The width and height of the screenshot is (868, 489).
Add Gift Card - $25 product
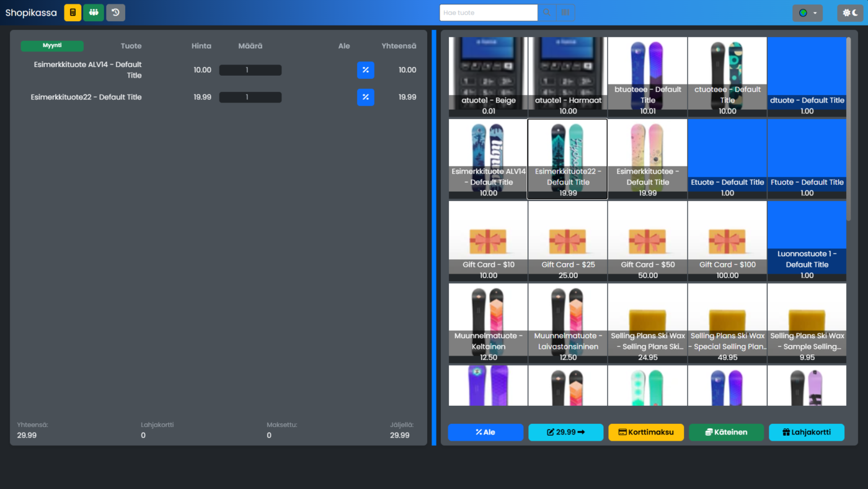pyautogui.click(x=568, y=241)
